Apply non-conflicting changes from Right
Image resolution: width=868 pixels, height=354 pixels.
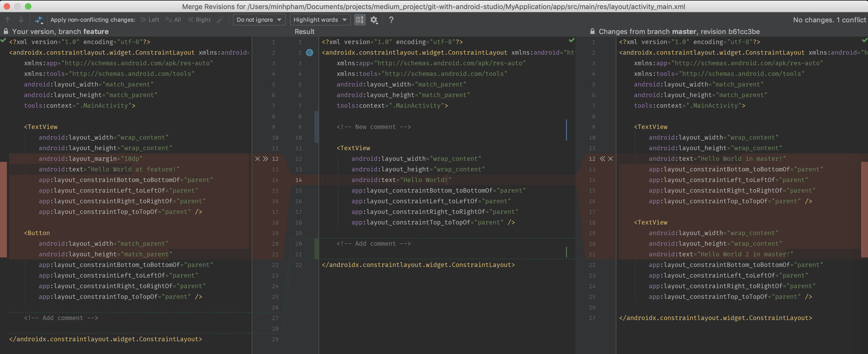[x=199, y=20]
